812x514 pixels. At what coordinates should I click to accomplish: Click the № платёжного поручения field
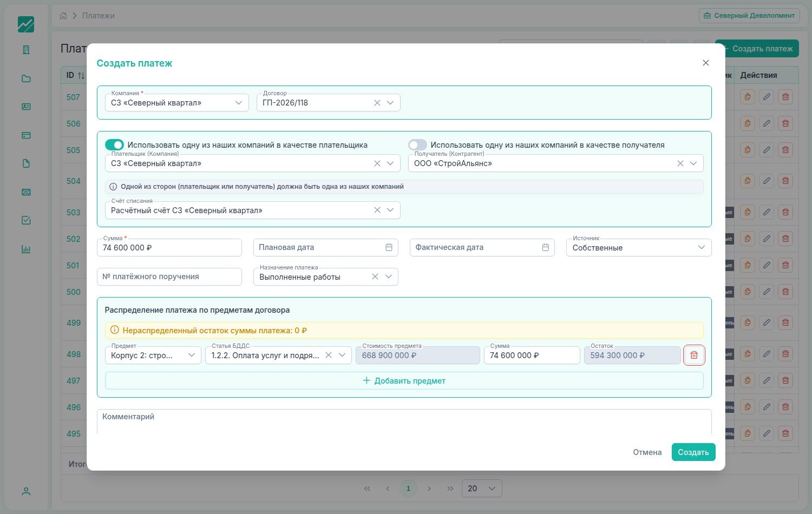point(169,276)
